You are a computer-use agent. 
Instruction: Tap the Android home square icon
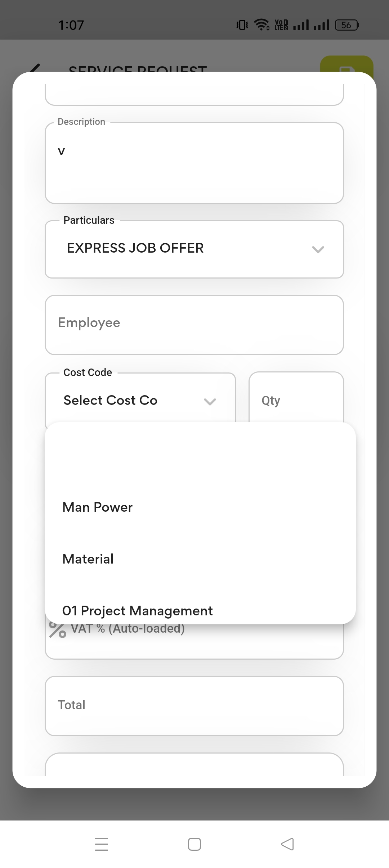tap(194, 844)
